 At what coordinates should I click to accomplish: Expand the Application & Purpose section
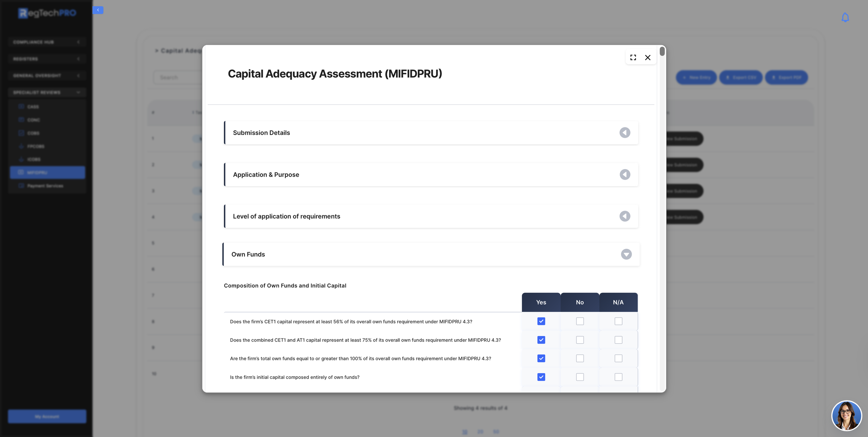click(x=625, y=175)
